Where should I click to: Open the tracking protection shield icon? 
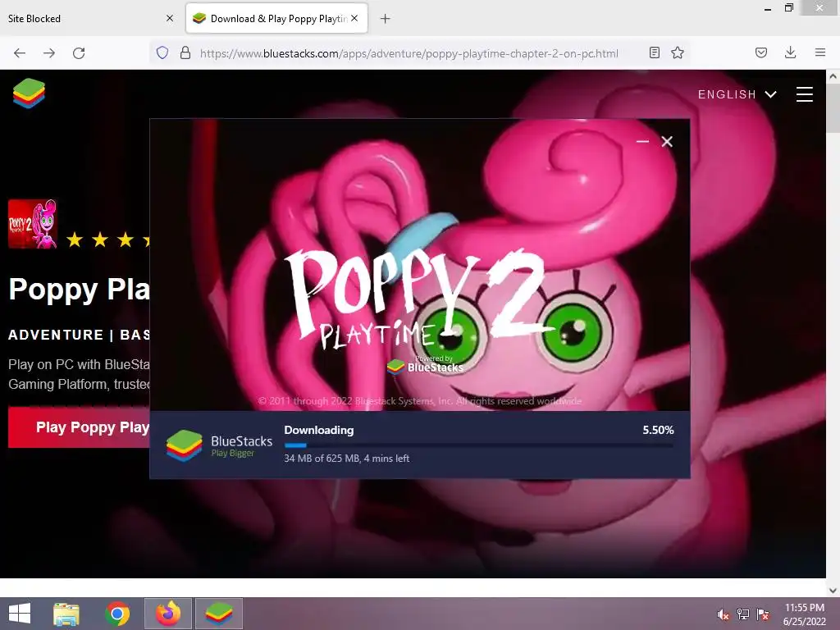[162, 52]
